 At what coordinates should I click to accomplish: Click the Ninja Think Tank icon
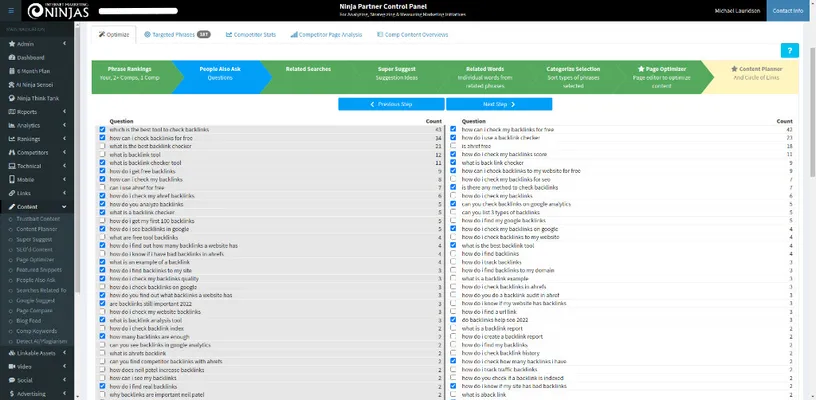[x=11, y=98]
